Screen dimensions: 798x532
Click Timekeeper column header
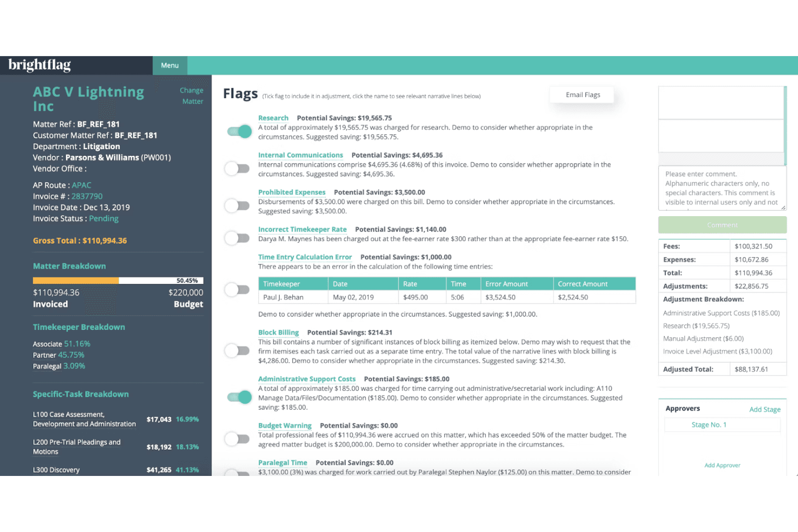293,284
